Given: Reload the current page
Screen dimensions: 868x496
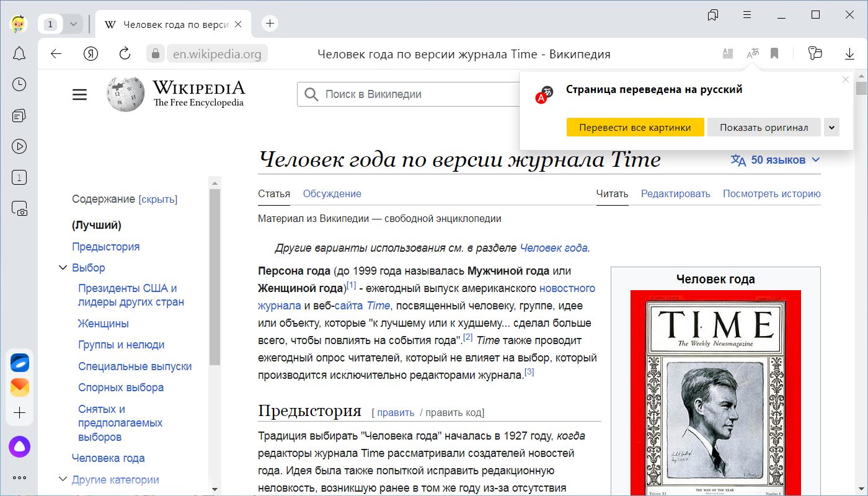Looking at the screenshot, I should click(x=125, y=54).
